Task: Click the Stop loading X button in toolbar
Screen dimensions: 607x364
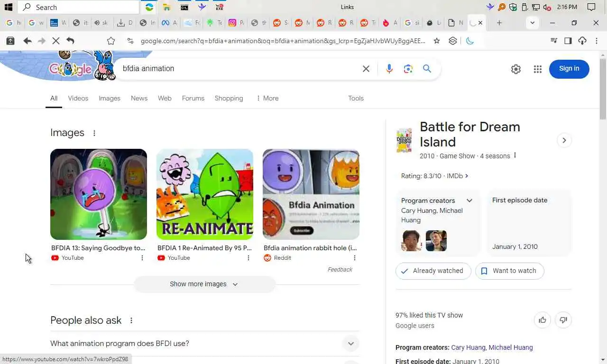Action: point(56,41)
